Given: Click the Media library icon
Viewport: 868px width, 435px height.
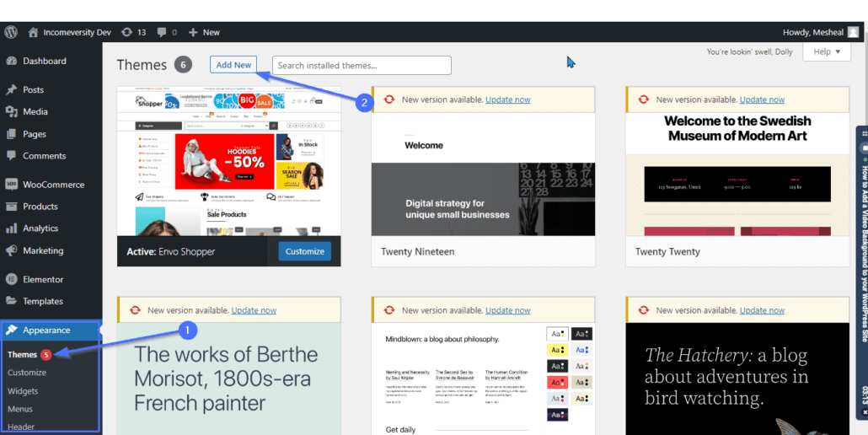Looking at the screenshot, I should [x=12, y=112].
